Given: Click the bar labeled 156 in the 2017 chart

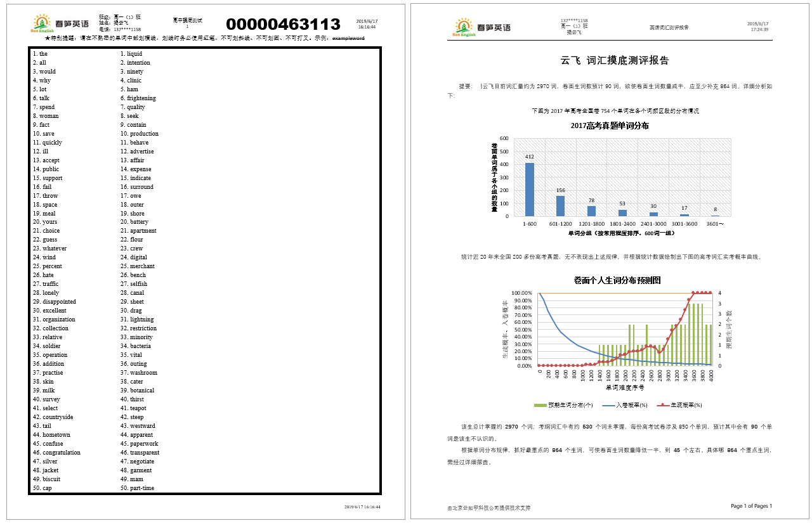Looking at the screenshot, I should pyautogui.click(x=560, y=206).
